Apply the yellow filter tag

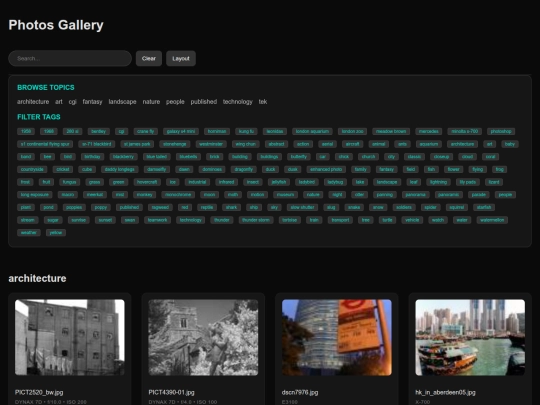point(56,233)
